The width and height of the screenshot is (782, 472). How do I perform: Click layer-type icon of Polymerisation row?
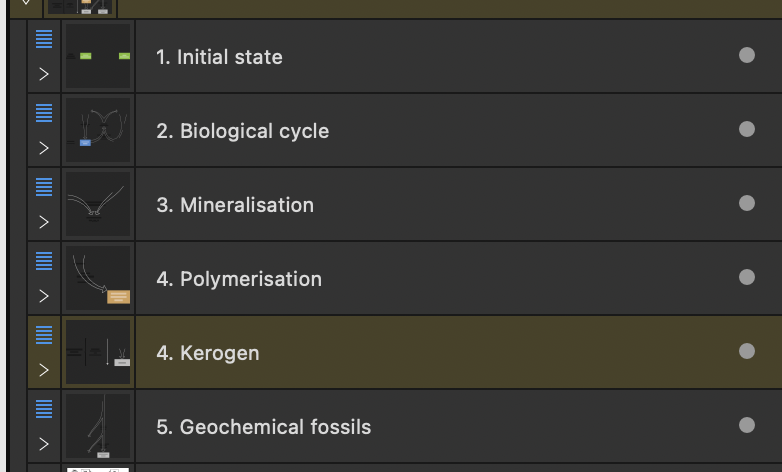point(44,261)
